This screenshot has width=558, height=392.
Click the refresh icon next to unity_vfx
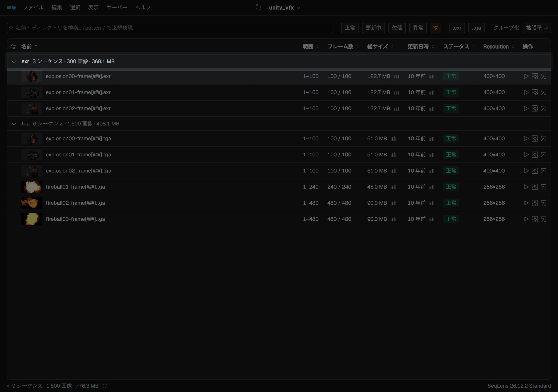(258, 7)
